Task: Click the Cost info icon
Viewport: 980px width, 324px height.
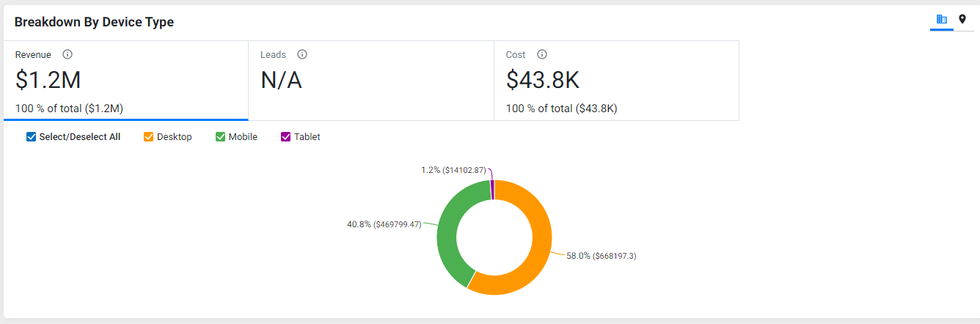Action: click(542, 54)
